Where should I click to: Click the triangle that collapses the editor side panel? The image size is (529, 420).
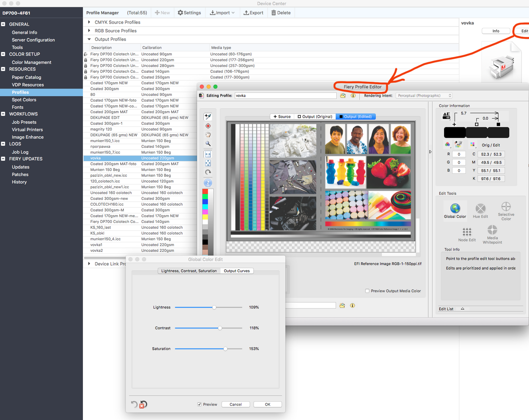click(x=430, y=152)
